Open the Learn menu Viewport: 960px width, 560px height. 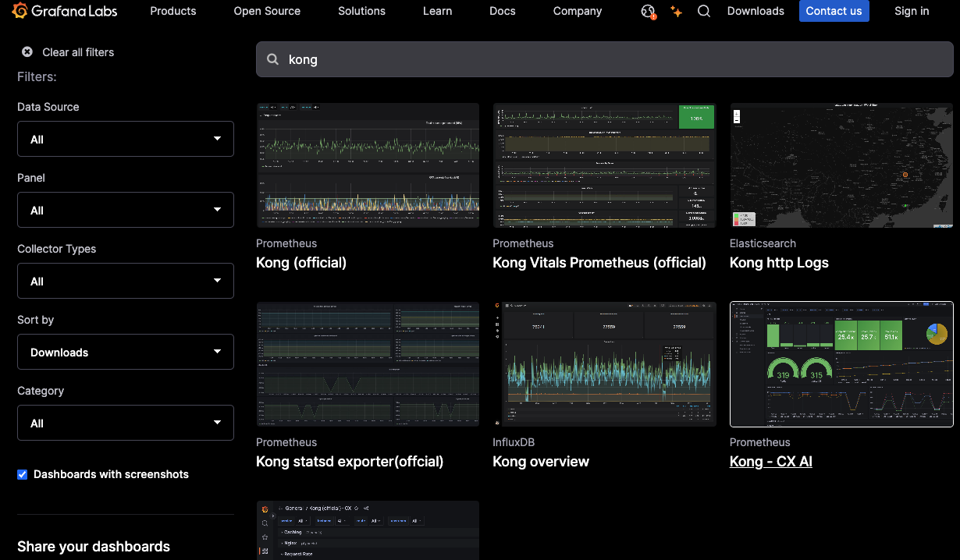(x=437, y=11)
